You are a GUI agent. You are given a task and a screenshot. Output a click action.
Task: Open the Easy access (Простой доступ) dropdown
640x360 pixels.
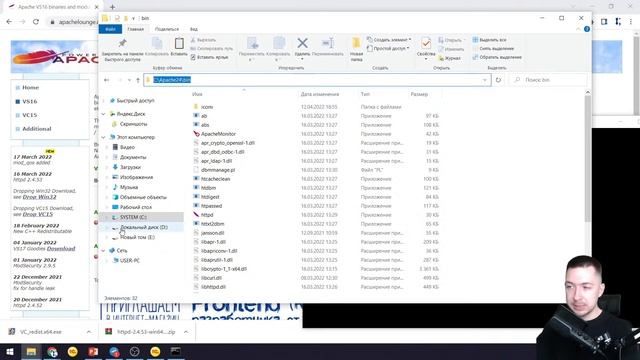pos(388,49)
